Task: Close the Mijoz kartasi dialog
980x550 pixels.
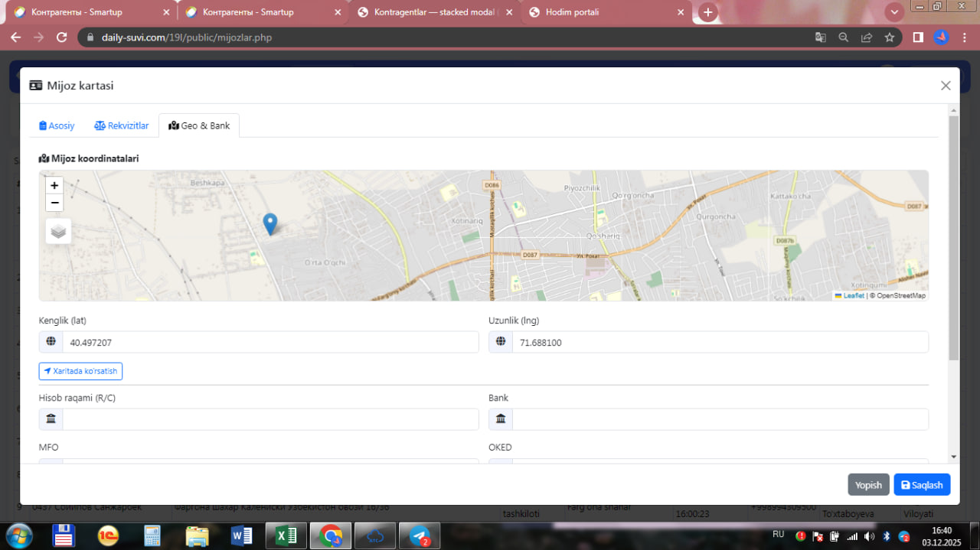Action: pos(946,86)
